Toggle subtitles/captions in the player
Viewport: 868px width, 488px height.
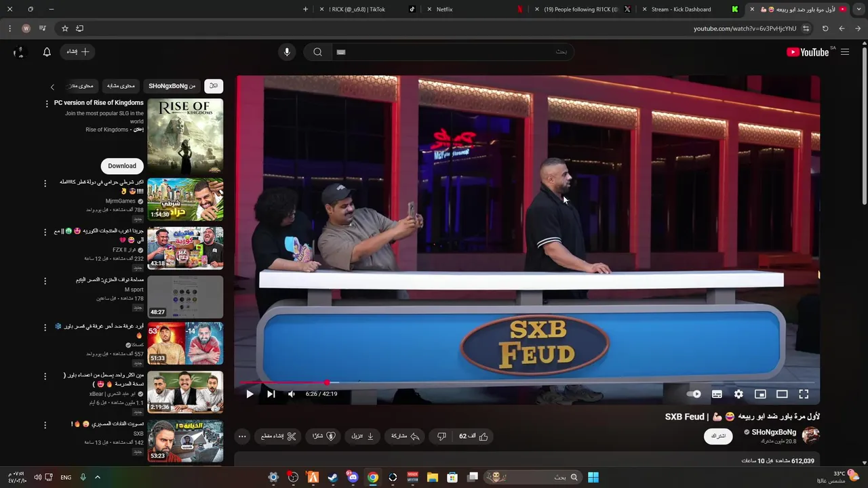(x=717, y=394)
